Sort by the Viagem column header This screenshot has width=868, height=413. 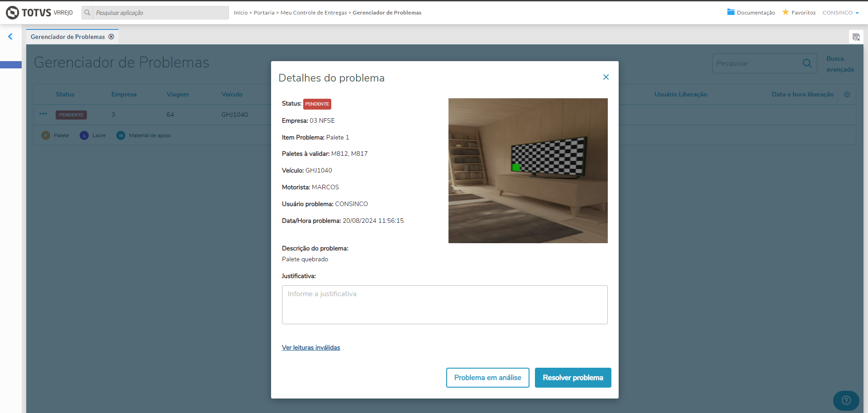tap(178, 94)
